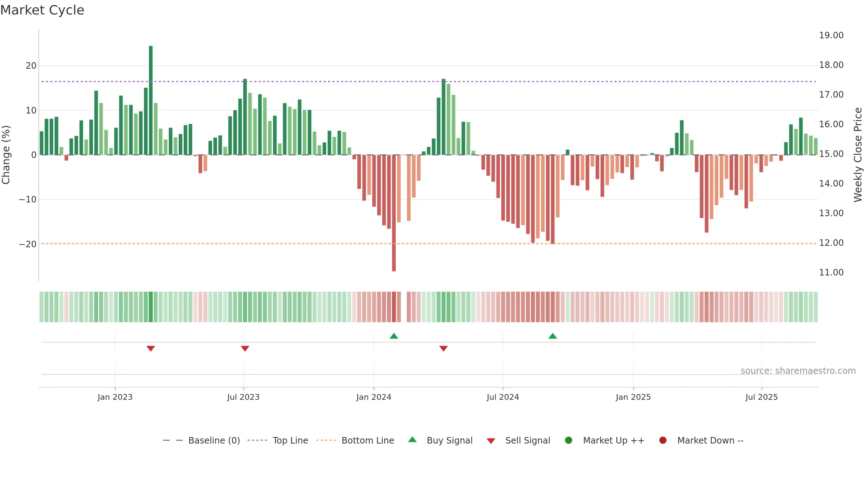Screen dimensions: 868x488
Task: Click the Jul 2025 axis label
Action: coord(762,397)
